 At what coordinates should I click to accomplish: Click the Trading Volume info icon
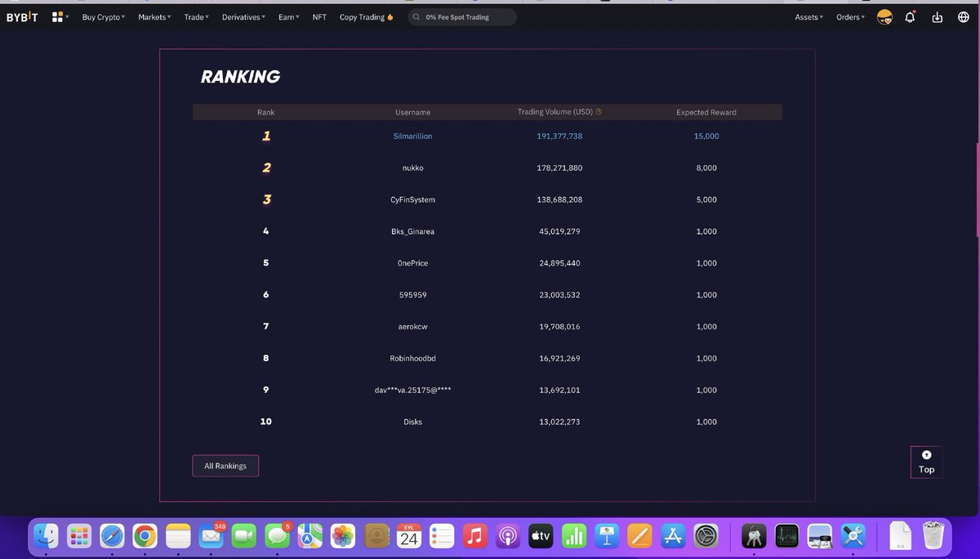[x=599, y=112]
